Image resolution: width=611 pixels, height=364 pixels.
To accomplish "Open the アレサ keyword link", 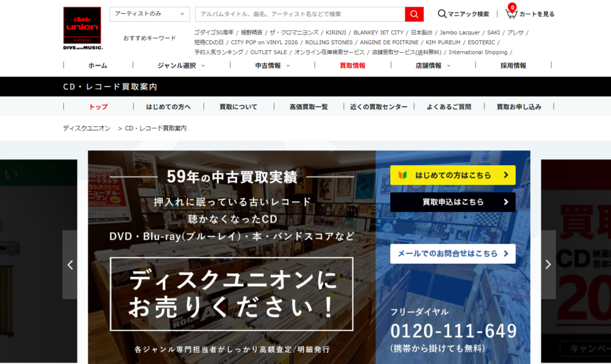I will [x=515, y=32].
